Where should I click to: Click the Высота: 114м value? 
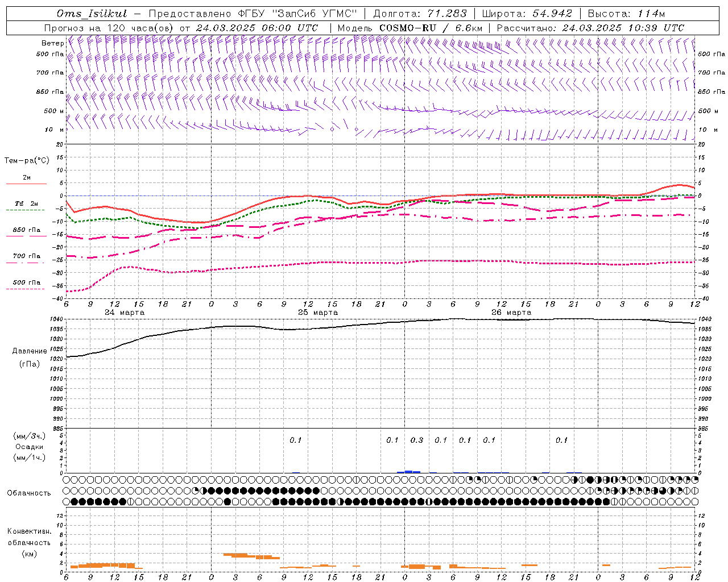coord(626,14)
